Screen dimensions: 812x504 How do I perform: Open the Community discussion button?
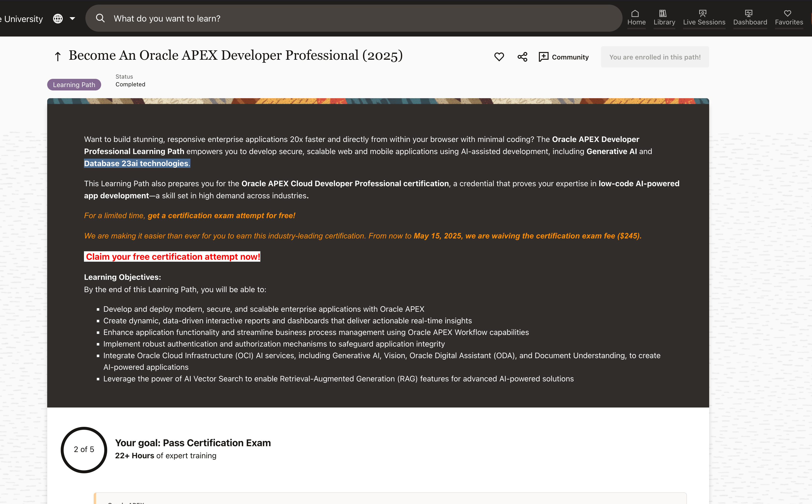(x=564, y=57)
